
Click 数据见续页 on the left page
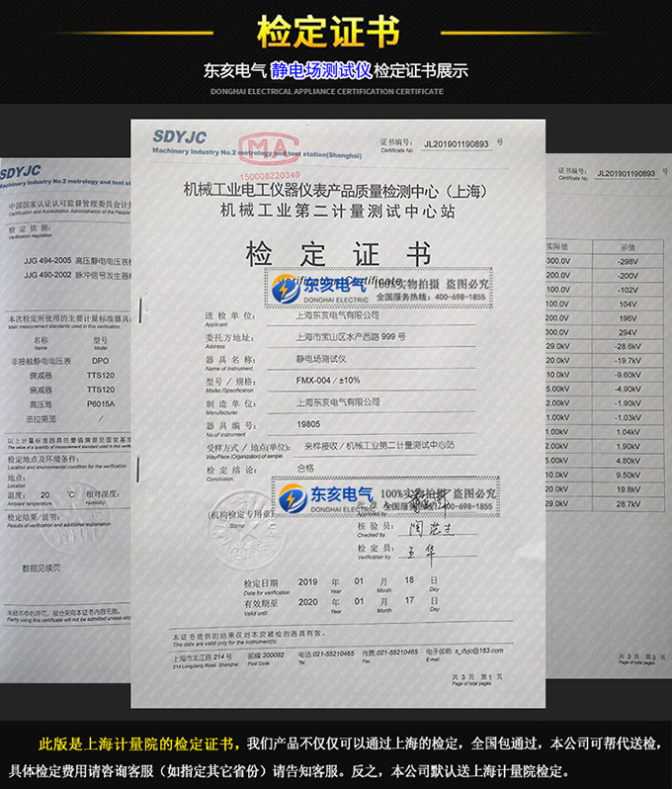42,569
